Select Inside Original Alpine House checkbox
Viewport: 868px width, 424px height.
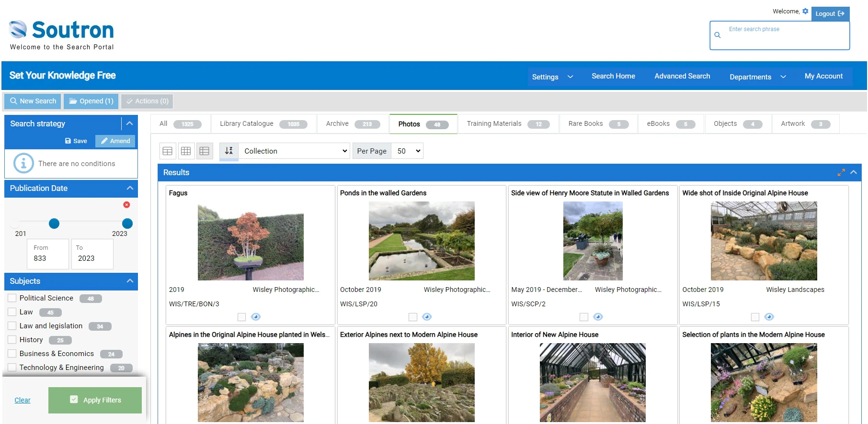click(x=755, y=317)
